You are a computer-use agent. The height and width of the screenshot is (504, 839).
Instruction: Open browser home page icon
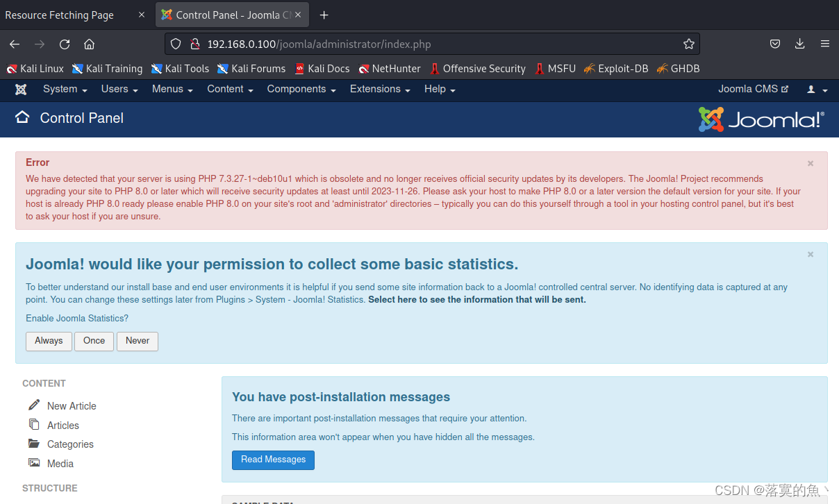coord(89,44)
